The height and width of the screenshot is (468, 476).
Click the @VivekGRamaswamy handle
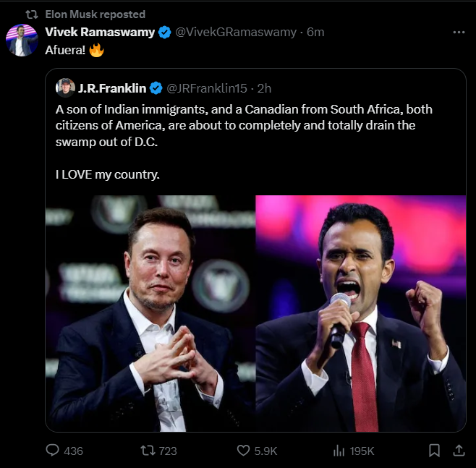coord(236,33)
